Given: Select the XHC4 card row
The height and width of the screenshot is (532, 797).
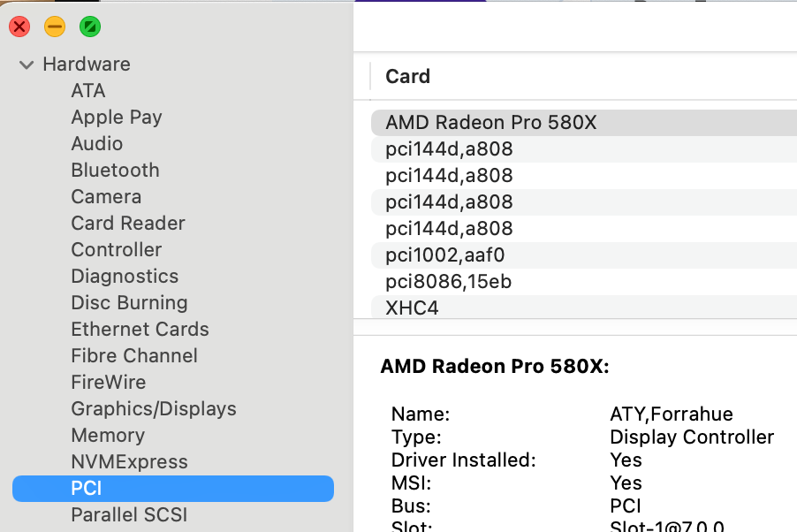Looking at the screenshot, I should click(412, 308).
